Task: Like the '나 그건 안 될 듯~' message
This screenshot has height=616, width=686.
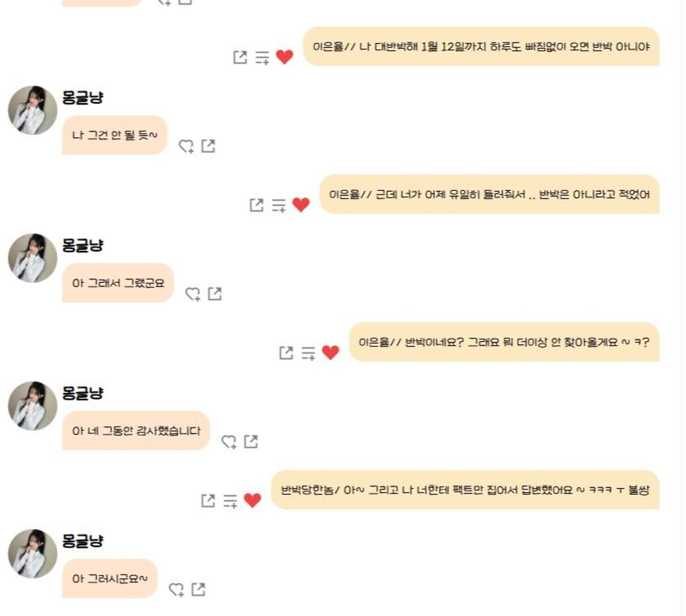Action: pos(186,146)
